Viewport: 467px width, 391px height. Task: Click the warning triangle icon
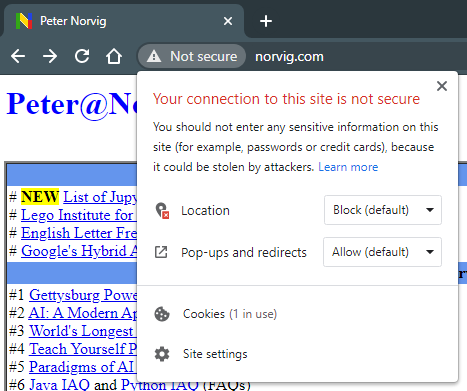(x=154, y=56)
